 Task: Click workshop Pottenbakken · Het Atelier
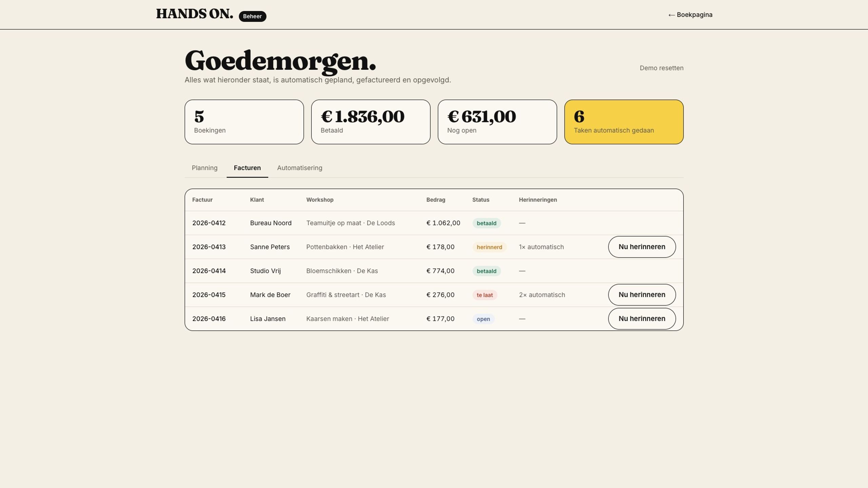tap(345, 247)
